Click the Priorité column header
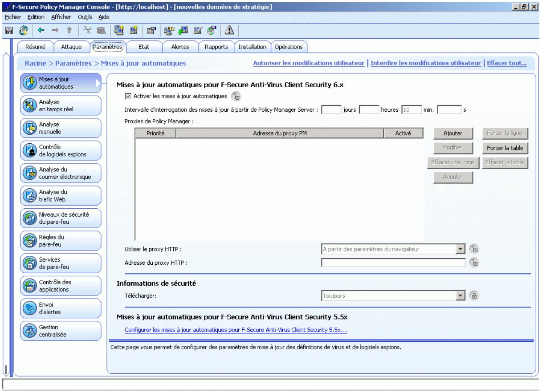The width and height of the screenshot is (542, 392). tap(155, 133)
